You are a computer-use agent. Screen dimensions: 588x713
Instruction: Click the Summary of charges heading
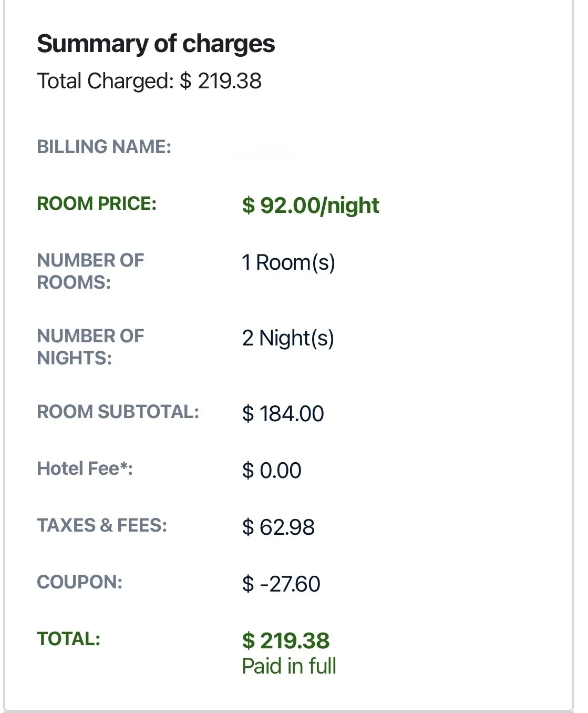[x=156, y=44]
